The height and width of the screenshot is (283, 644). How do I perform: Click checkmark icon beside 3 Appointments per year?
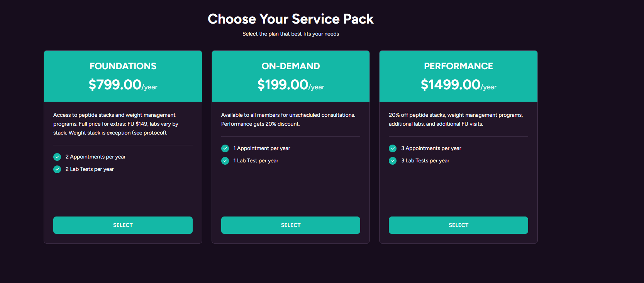tap(393, 148)
